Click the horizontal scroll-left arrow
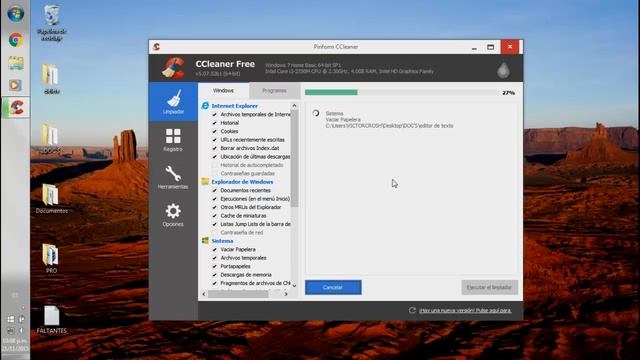 tap(204, 294)
